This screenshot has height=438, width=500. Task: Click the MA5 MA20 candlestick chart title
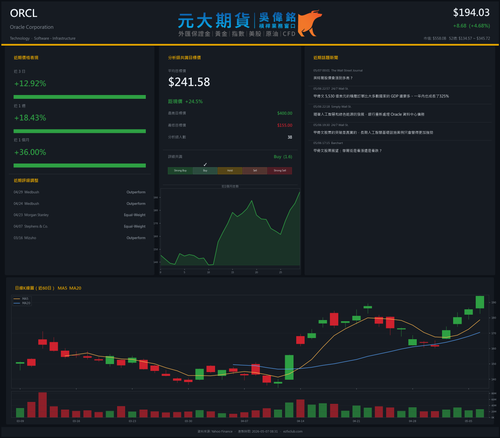48,288
